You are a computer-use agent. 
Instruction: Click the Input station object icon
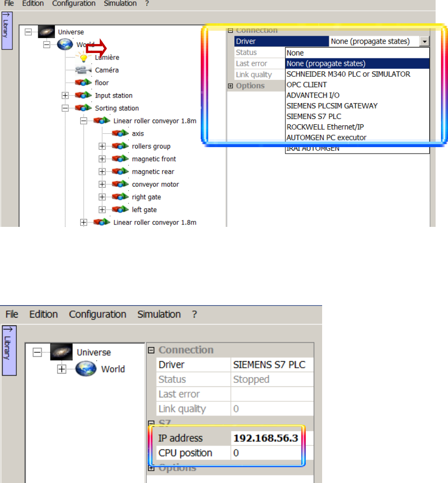[x=83, y=95]
